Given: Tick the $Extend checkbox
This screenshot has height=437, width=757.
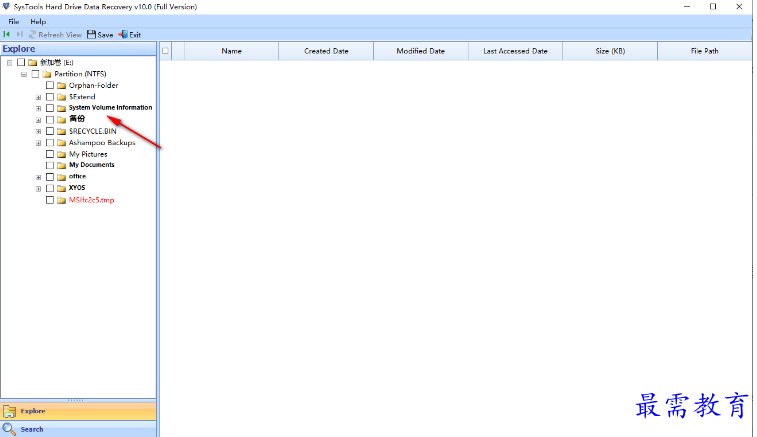Looking at the screenshot, I should [x=50, y=97].
